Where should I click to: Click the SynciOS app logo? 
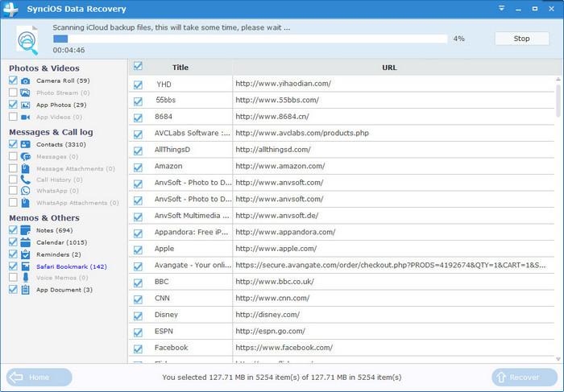pos(10,10)
